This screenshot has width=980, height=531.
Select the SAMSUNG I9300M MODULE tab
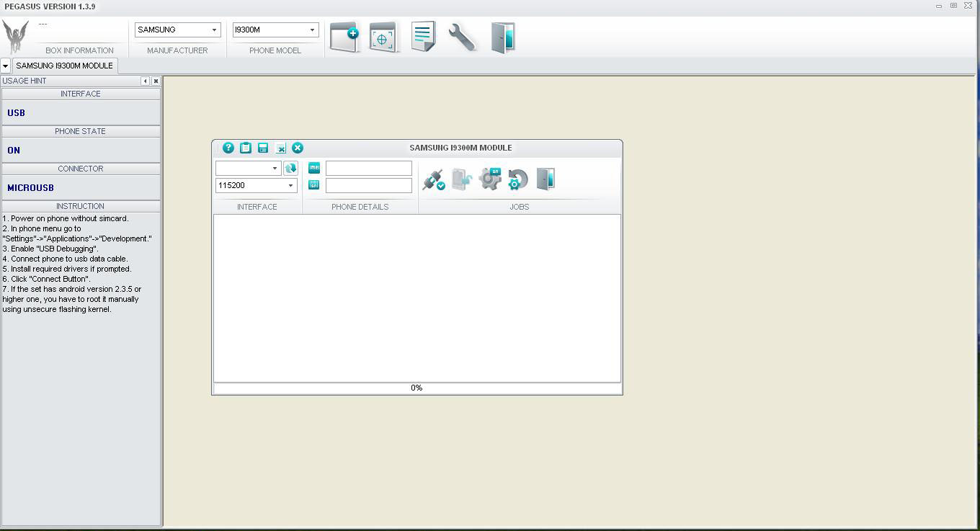[x=64, y=66]
